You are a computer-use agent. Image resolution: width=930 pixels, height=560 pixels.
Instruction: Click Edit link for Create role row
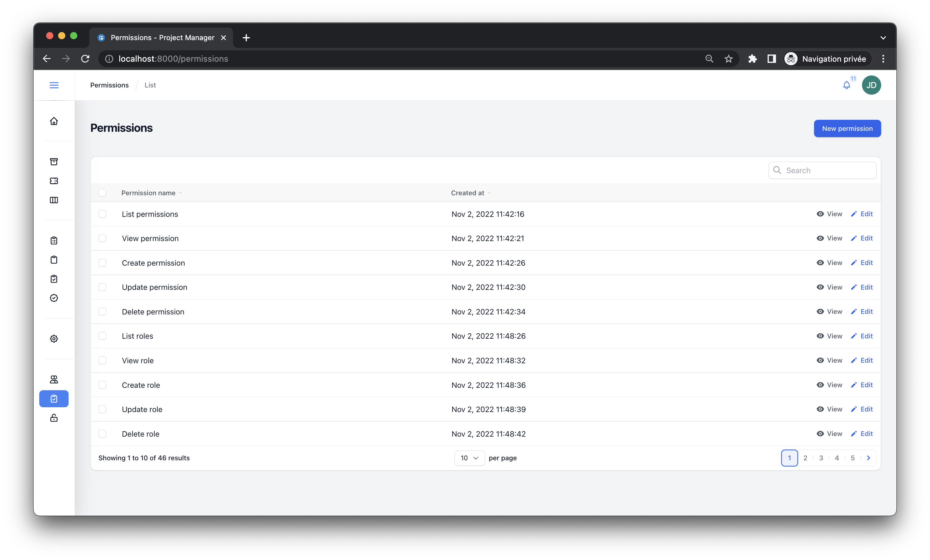862,385
